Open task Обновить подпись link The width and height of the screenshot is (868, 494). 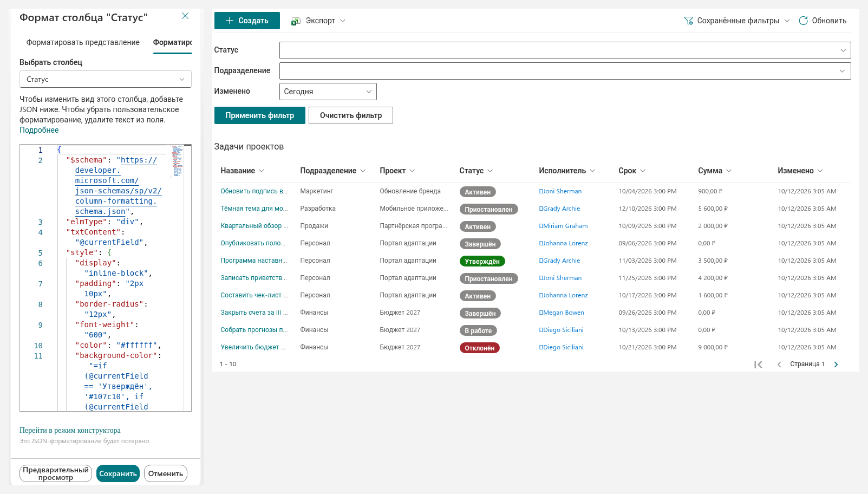[254, 191]
